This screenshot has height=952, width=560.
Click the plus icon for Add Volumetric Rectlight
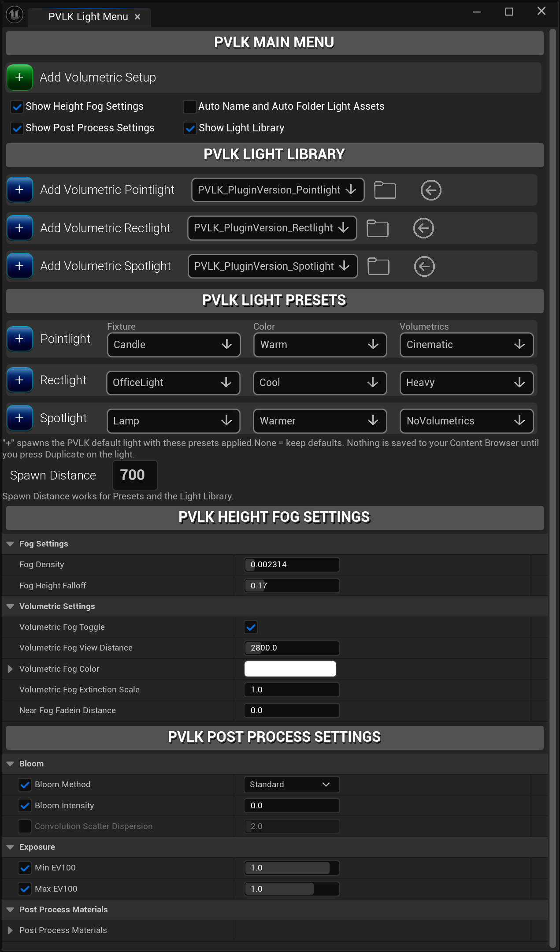coord(20,228)
